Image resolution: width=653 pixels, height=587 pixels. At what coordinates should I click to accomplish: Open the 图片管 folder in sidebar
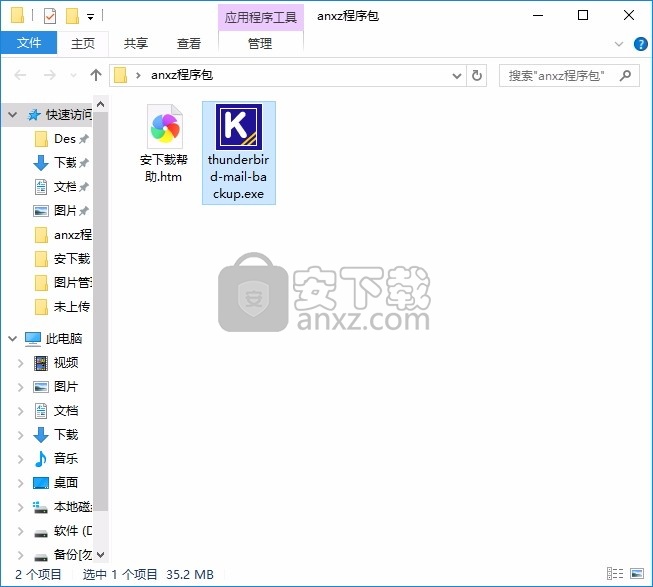[62, 283]
